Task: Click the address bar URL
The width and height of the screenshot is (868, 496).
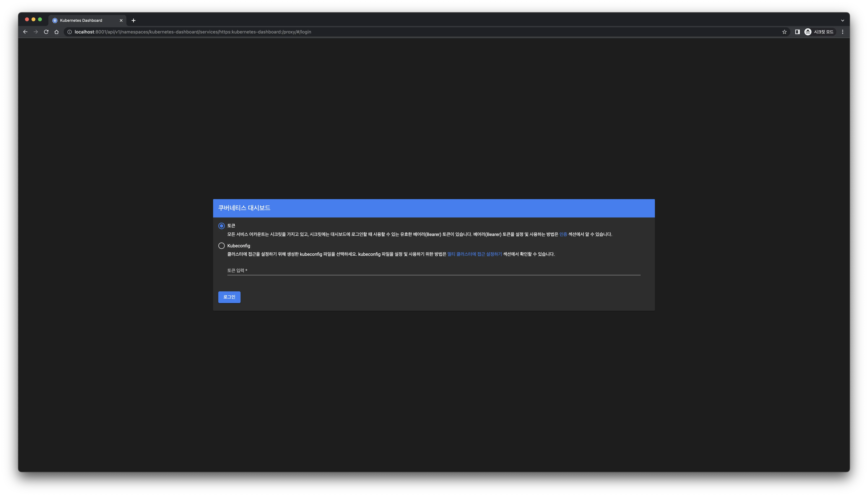Action: click(x=193, y=32)
